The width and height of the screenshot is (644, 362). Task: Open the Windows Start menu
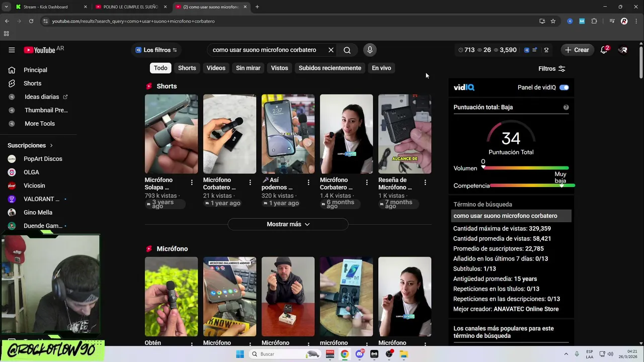coord(240,354)
